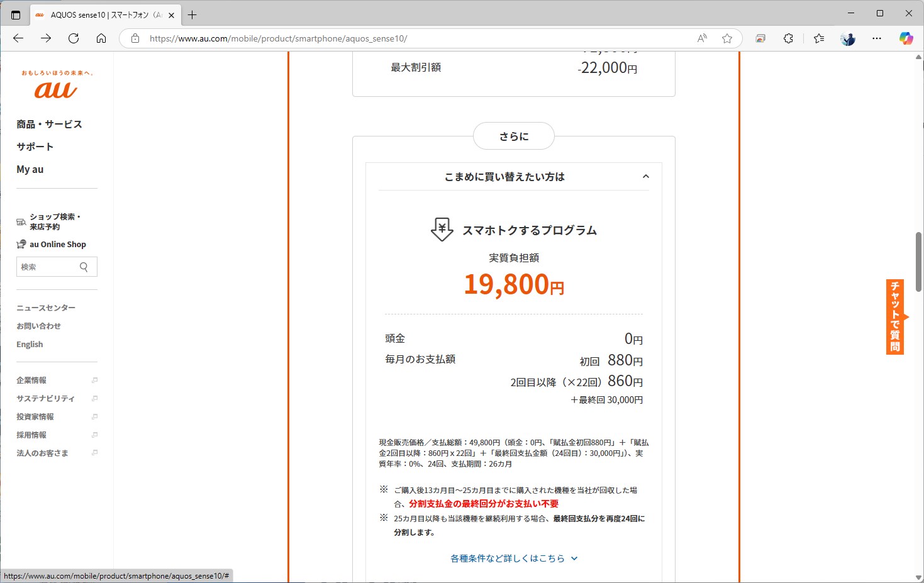The image size is (924, 583).
Task: Open the サポート menu
Action: tap(35, 147)
